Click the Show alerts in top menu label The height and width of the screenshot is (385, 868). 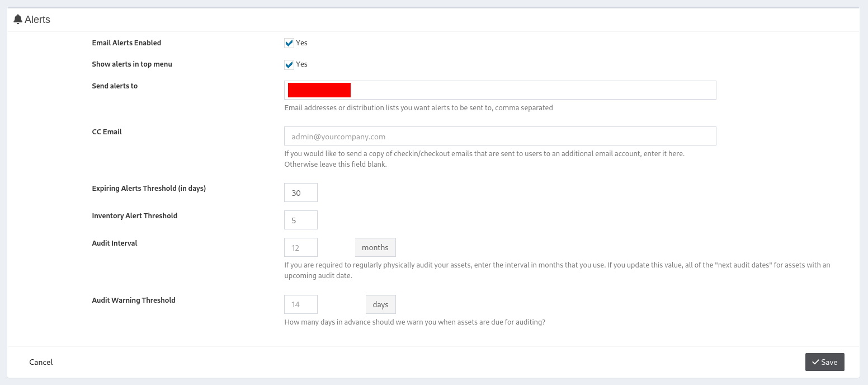coord(132,64)
